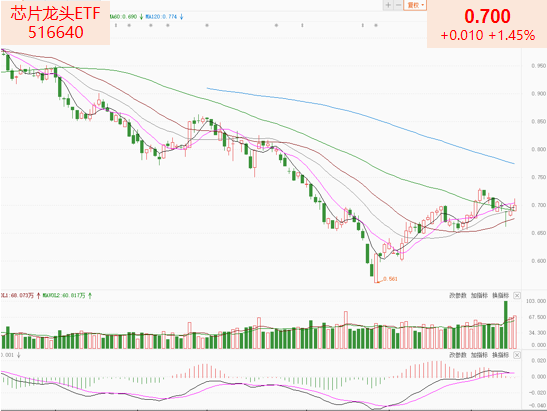The width and height of the screenshot is (547, 411).
Task: Click the 0.950 price axis label
Action: tap(539, 66)
